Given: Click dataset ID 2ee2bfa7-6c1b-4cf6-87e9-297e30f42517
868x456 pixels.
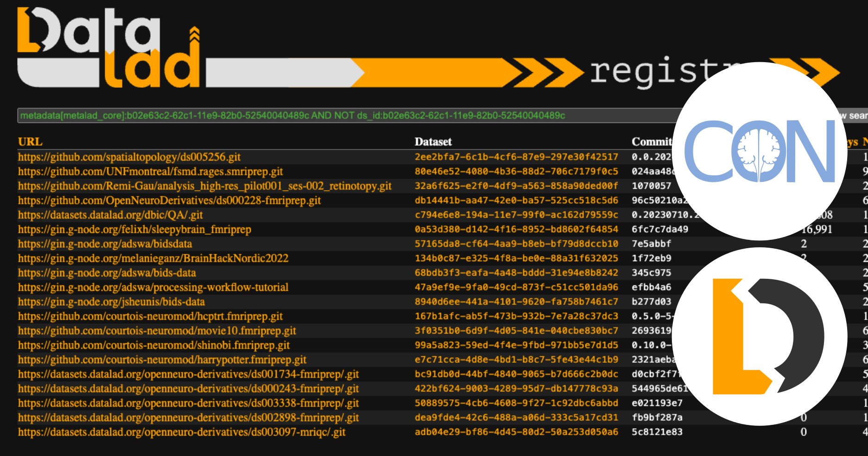Looking at the screenshot, I should (x=516, y=157).
